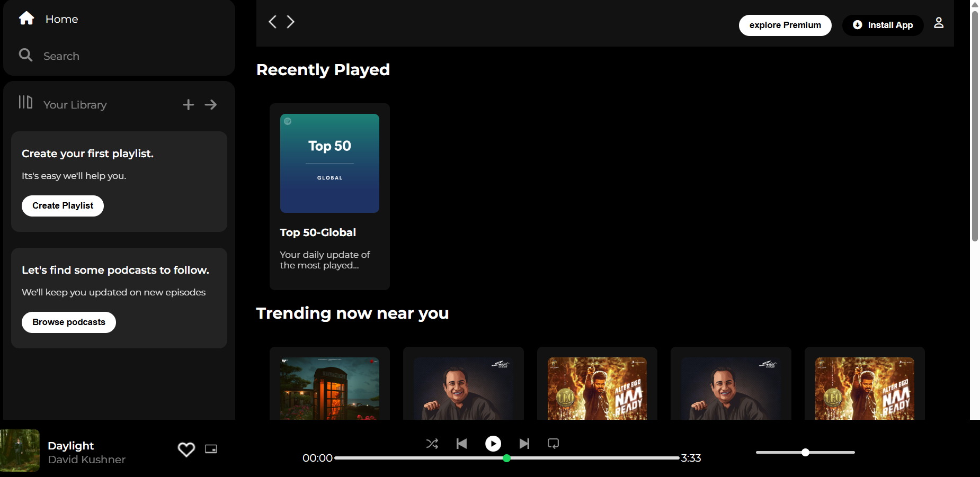980x477 pixels.
Task: Play the current song
Action: coord(493,444)
